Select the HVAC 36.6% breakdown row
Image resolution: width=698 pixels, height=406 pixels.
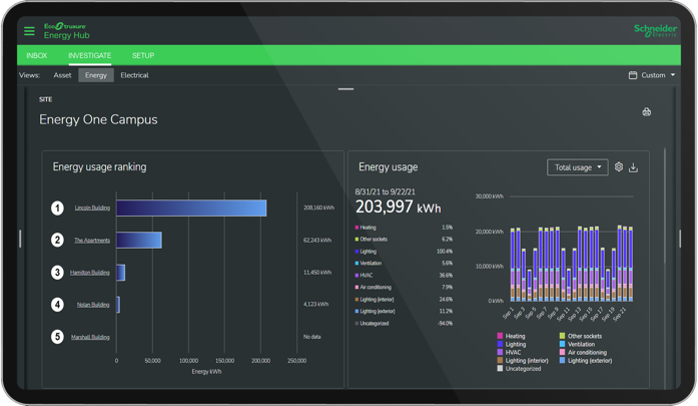tap(404, 276)
